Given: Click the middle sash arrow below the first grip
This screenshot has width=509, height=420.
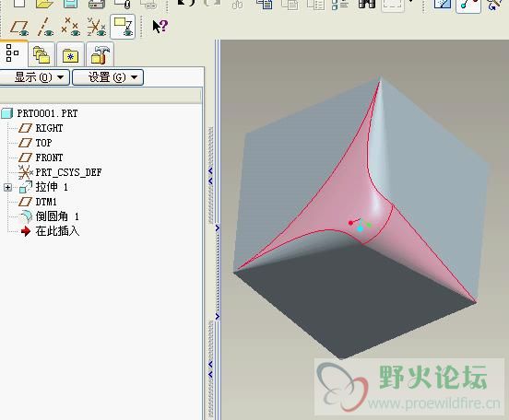Looking at the screenshot, I should 218,228.
